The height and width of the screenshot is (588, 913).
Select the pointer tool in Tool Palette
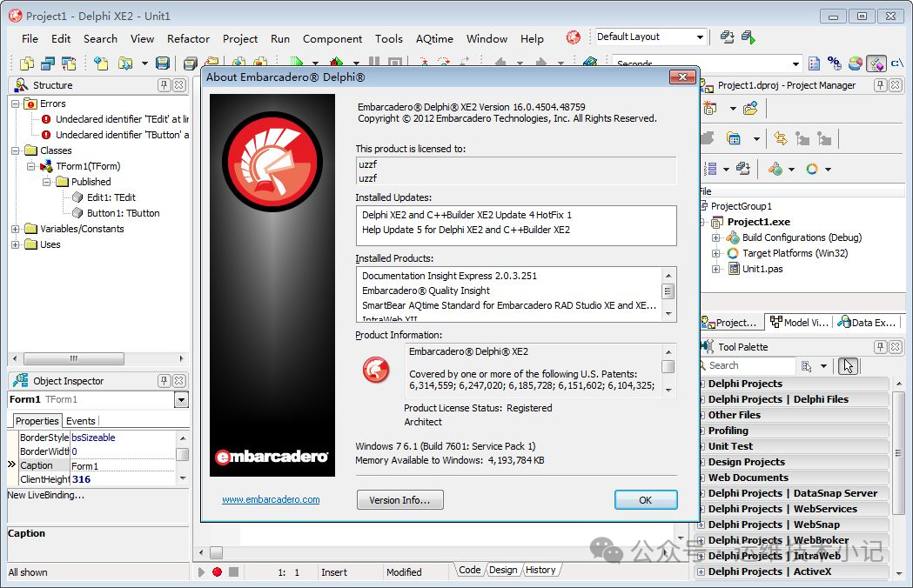pos(849,366)
